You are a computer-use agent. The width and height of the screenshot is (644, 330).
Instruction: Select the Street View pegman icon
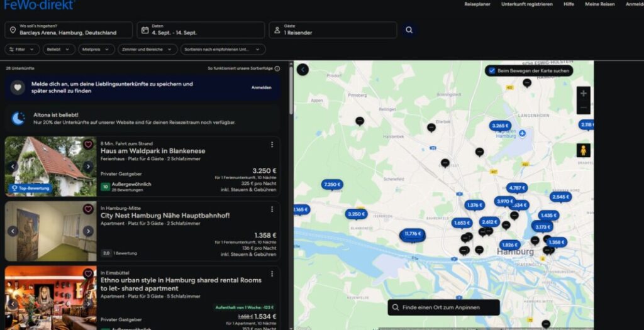point(583,150)
